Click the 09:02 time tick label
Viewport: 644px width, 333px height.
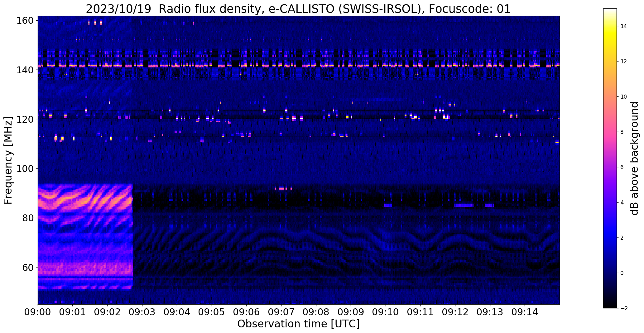pyautogui.click(x=108, y=312)
